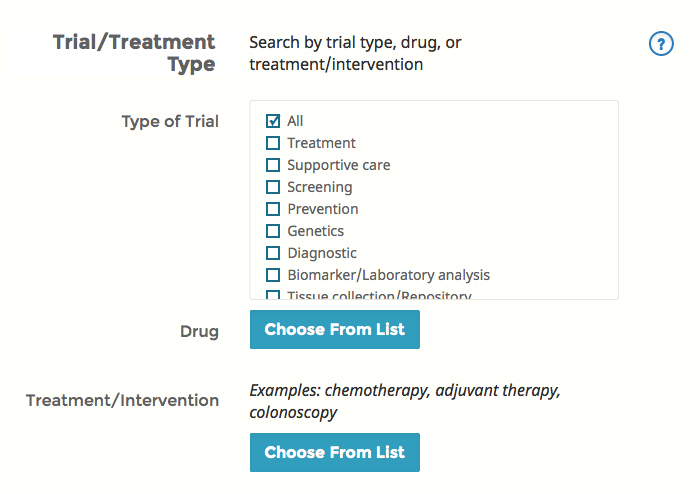
Task: Click the Prevention label text
Action: point(322,209)
